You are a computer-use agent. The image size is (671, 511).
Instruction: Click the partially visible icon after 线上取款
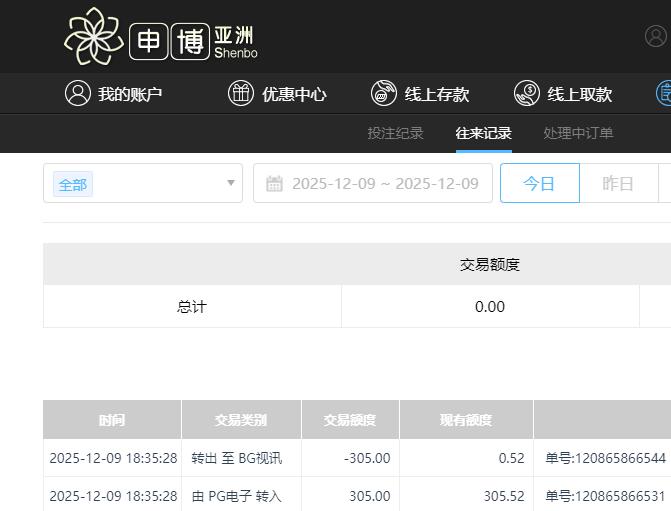pyautogui.click(x=664, y=94)
